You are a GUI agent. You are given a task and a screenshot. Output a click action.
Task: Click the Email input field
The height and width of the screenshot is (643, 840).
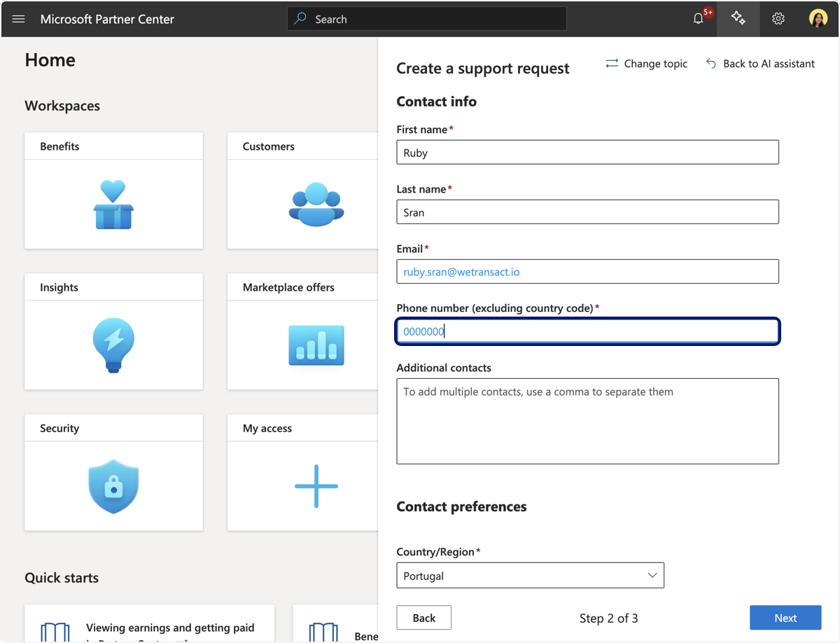point(587,272)
